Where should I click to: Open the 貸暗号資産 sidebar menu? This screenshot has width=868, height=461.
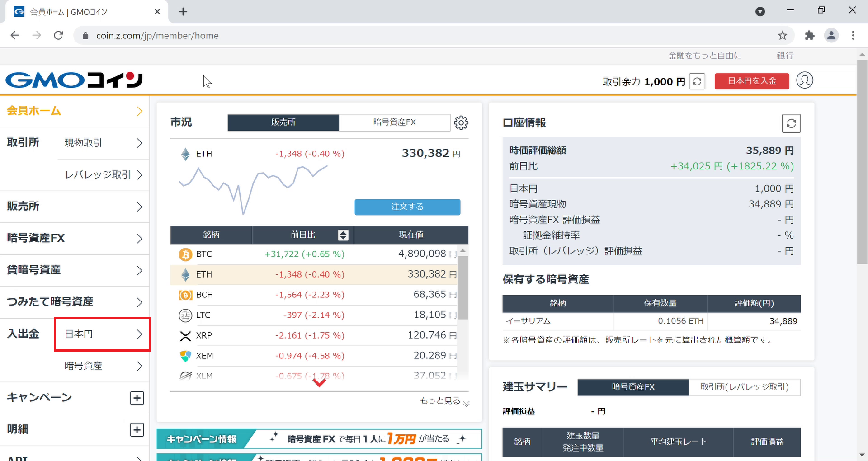pyautogui.click(x=75, y=270)
